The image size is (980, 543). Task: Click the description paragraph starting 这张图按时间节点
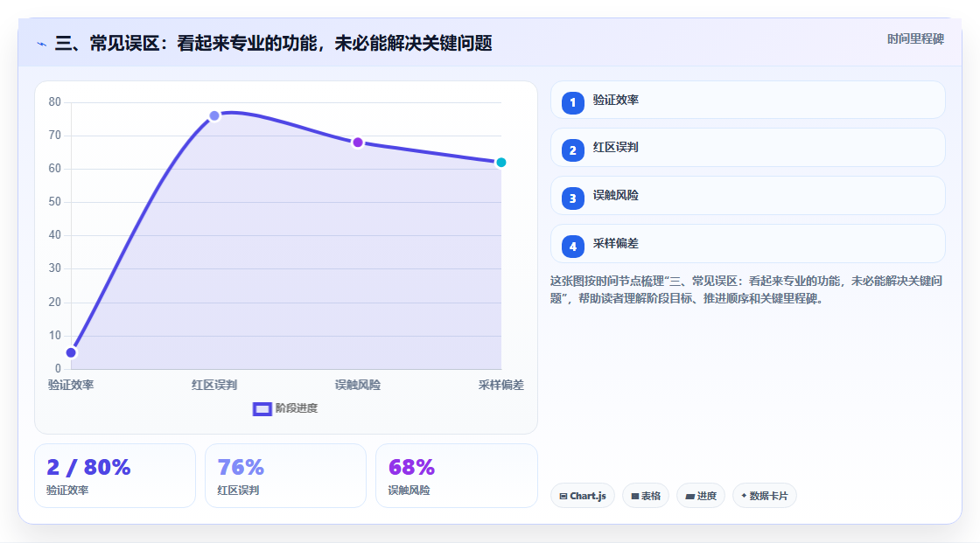click(x=746, y=290)
